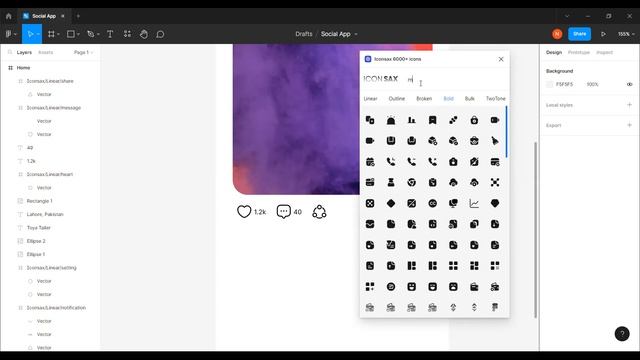Select the Rectangle shape tool

[x=71, y=34]
